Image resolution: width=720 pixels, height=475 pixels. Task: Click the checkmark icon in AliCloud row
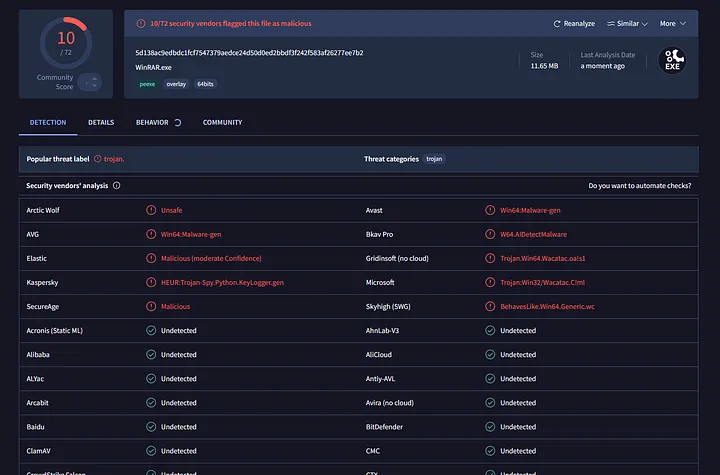(490, 355)
